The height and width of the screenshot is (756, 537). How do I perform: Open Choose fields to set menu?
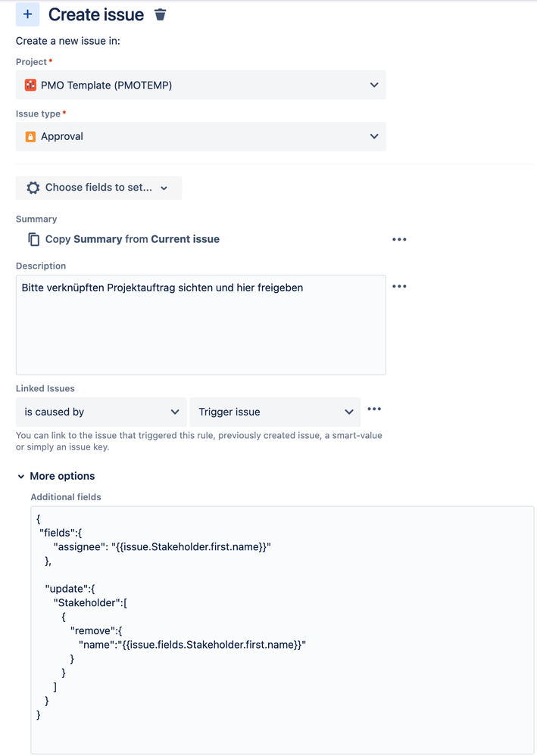point(99,188)
